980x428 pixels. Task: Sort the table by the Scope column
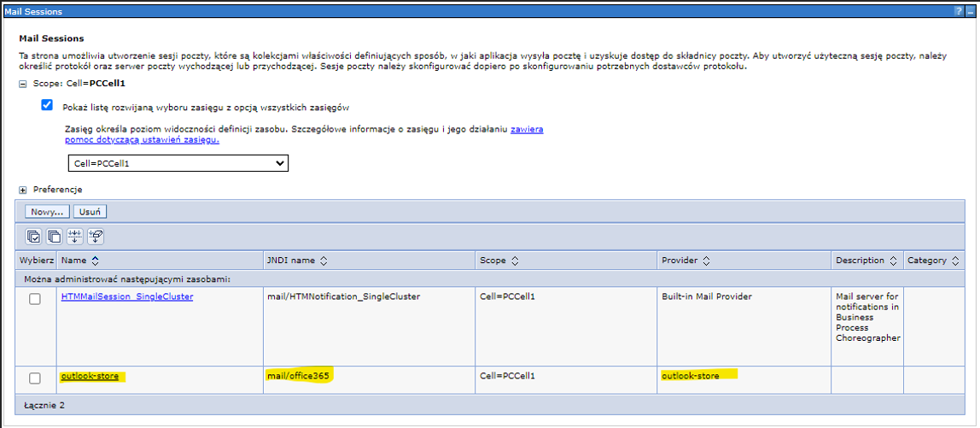515,261
